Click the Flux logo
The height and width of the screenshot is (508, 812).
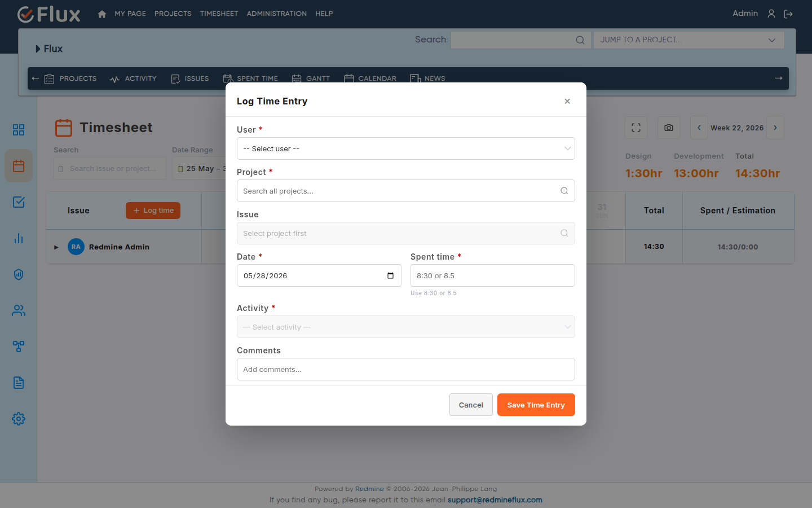49,14
